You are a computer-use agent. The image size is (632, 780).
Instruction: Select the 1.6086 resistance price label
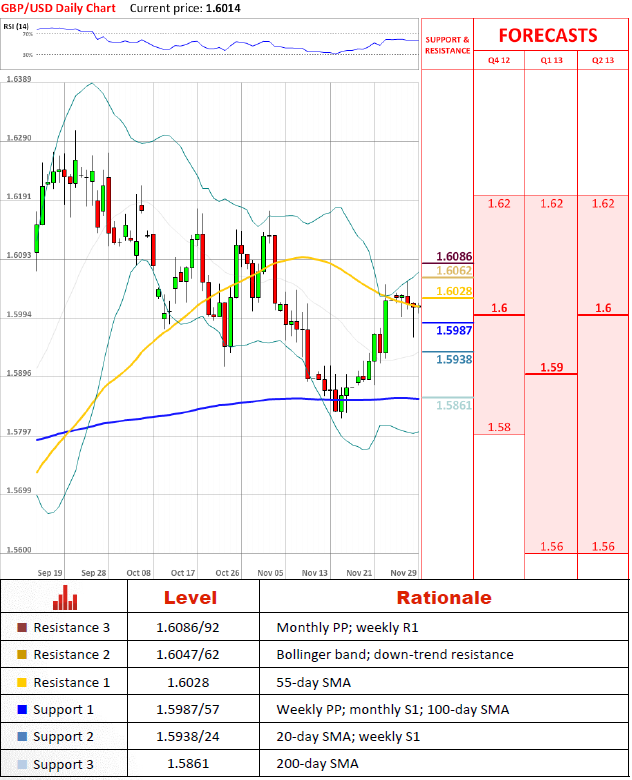pos(453,257)
